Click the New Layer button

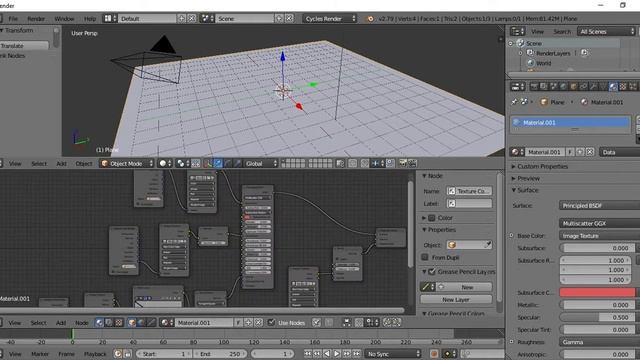tap(456, 300)
